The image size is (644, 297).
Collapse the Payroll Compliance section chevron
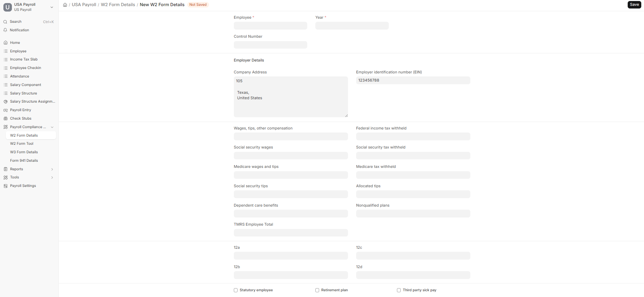(x=52, y=127)
